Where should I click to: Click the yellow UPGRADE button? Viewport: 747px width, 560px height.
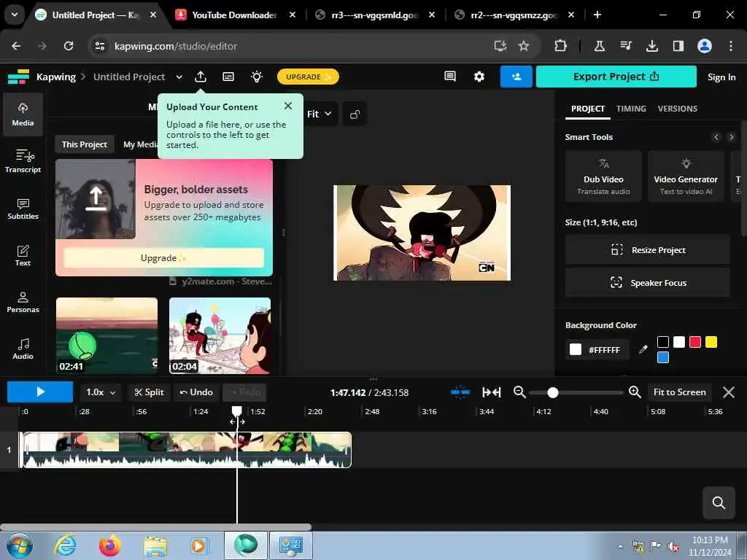(308, 77)
